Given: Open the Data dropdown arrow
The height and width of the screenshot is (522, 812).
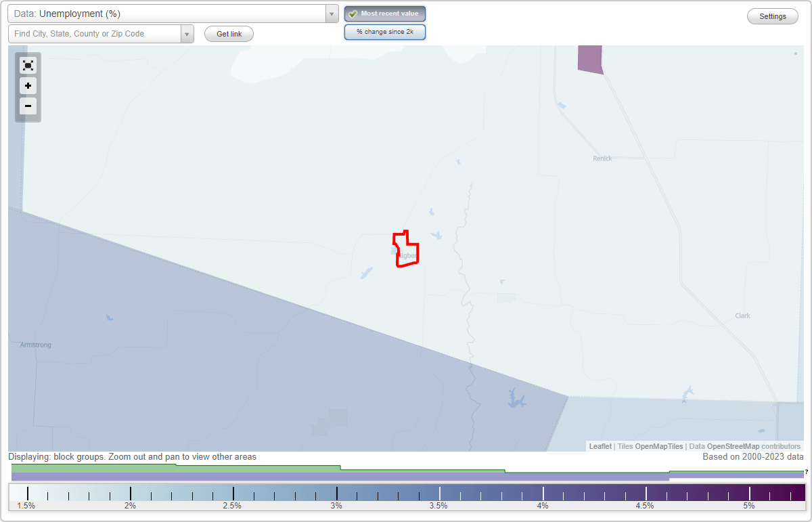Looking at the screenshot, I should (x=332, y=14).
